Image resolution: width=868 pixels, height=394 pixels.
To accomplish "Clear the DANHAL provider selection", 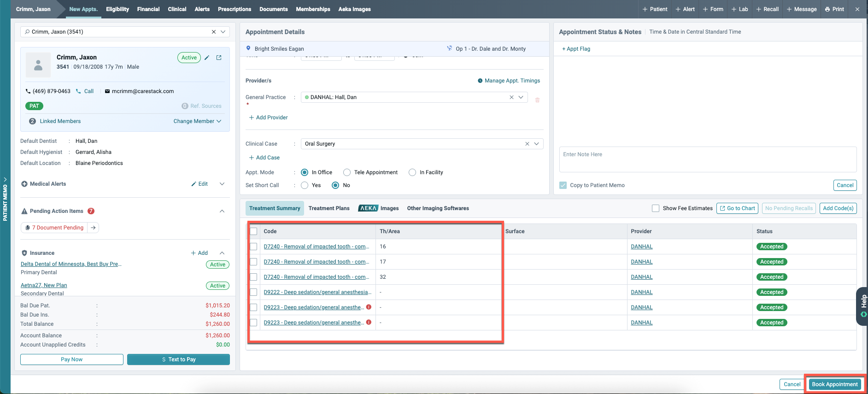I will point(511,97).
